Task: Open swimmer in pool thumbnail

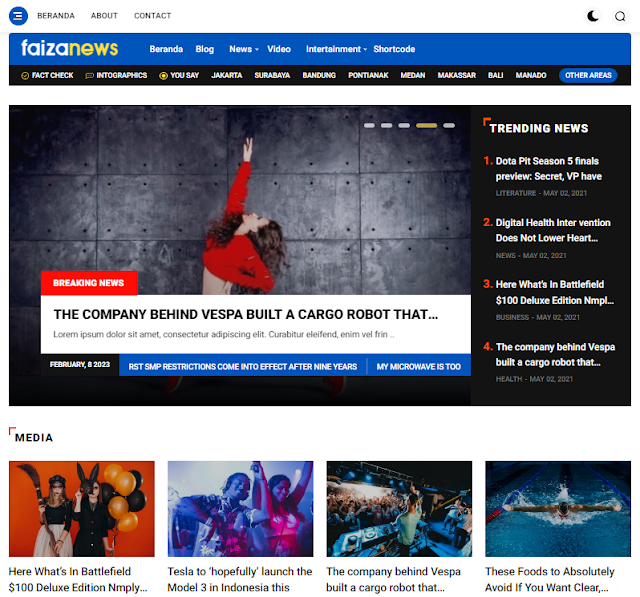Action: [558, 508]
